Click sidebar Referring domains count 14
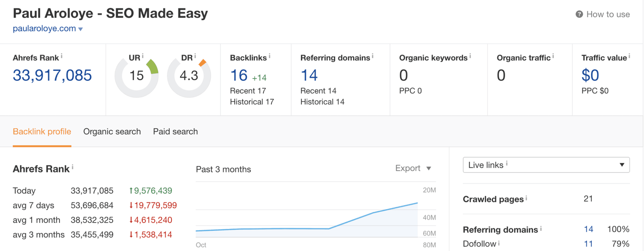The height and width of the screenshot is (251, 644). 588,229
